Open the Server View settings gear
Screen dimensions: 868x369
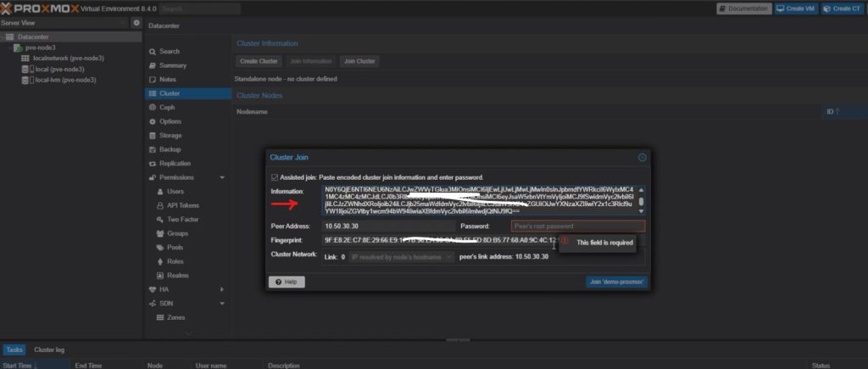[x=136, y=23]
